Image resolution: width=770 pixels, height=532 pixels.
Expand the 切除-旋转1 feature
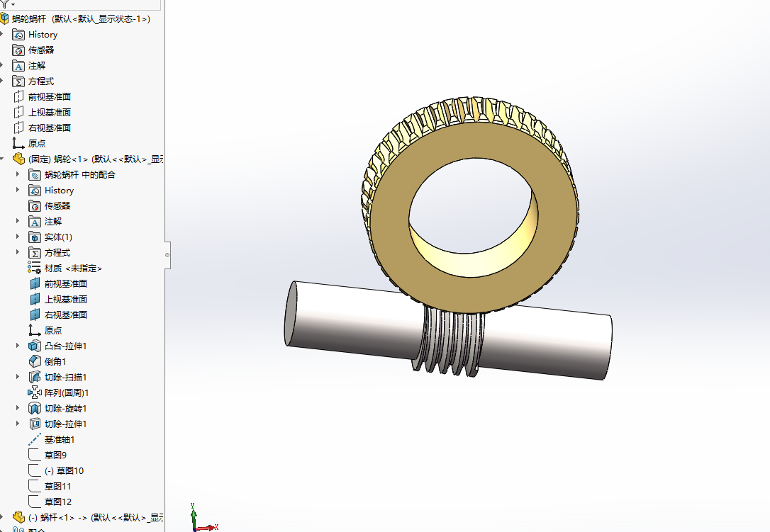point(18,408)
